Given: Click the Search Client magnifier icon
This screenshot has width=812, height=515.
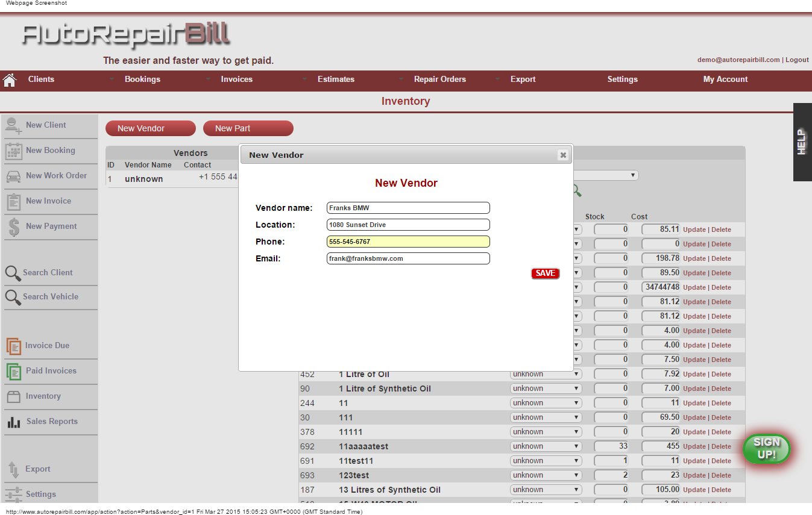Looking at the screenshot, I should click(x=13, y=273).
